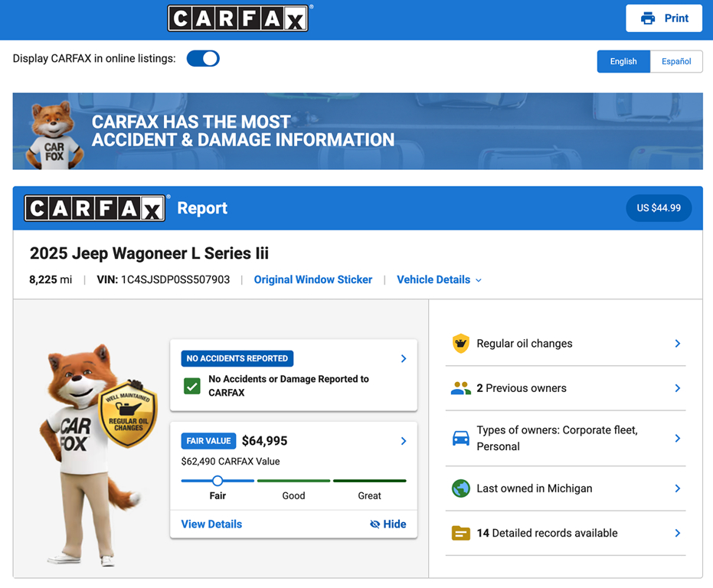Expand the Vehicle Details dropdown
Image resolution: width=713 pixels, height=588 pixels.
(x=439, y=280)
